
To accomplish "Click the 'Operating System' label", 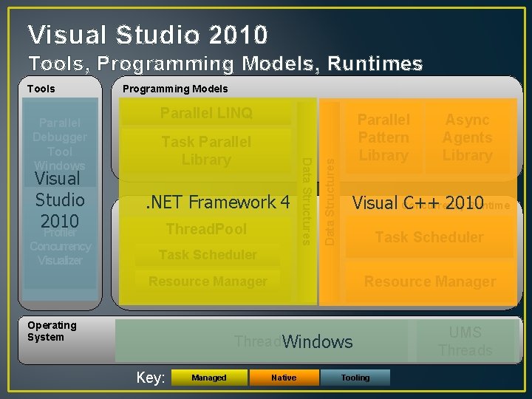I will [52, 331].
